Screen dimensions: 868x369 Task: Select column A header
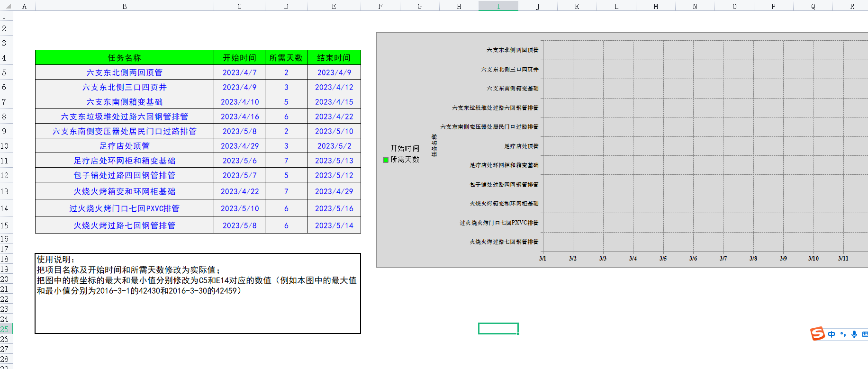pos(24,6)
